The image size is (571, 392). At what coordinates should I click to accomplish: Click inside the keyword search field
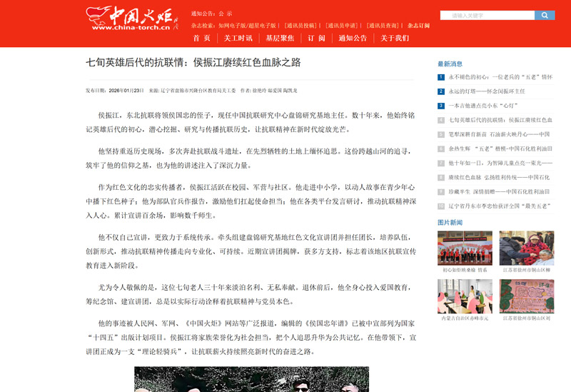point(487,15)
